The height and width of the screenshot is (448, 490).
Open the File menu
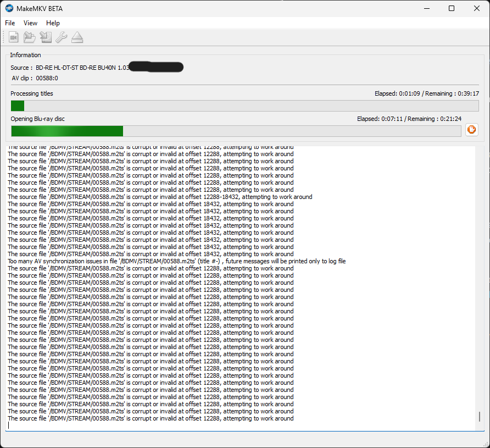pos(10,23)
